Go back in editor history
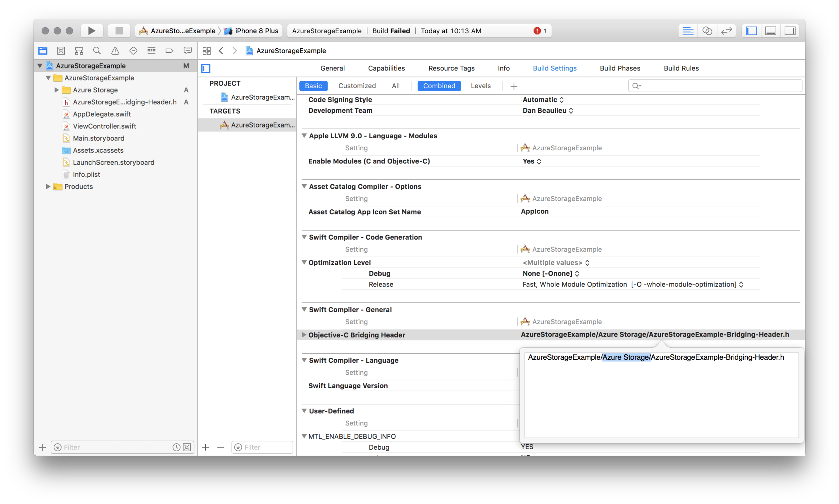Screen dimensions: 839x504 221,51
